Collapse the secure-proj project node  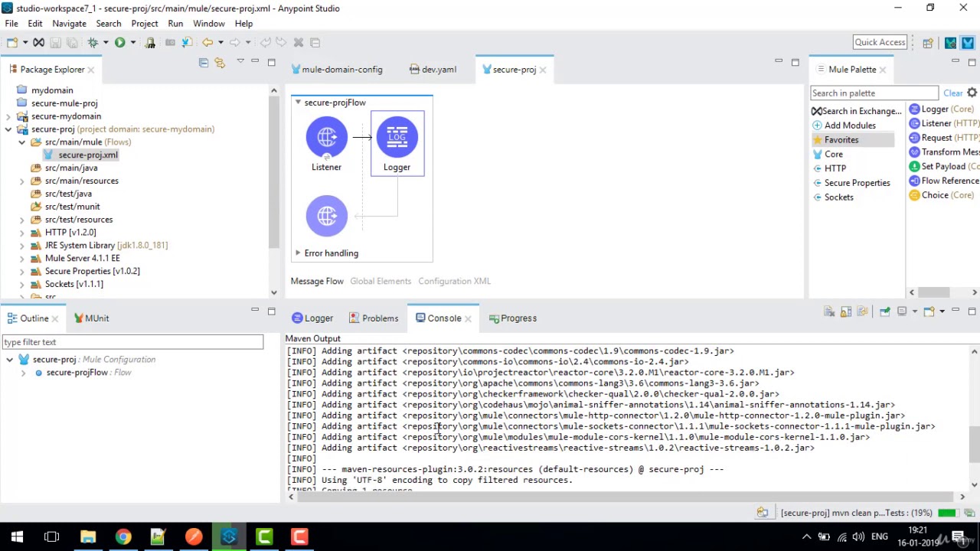click(x=8, y=129)
